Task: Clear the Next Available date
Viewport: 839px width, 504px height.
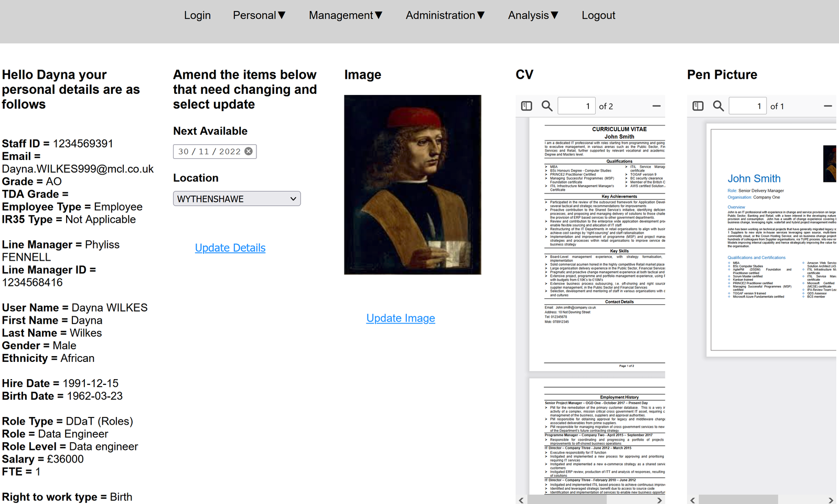Action: 249,152
